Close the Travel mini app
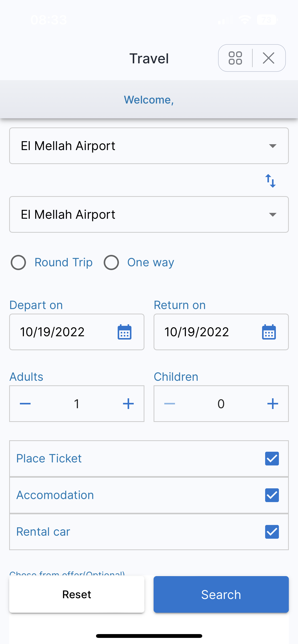 [268, 58]
